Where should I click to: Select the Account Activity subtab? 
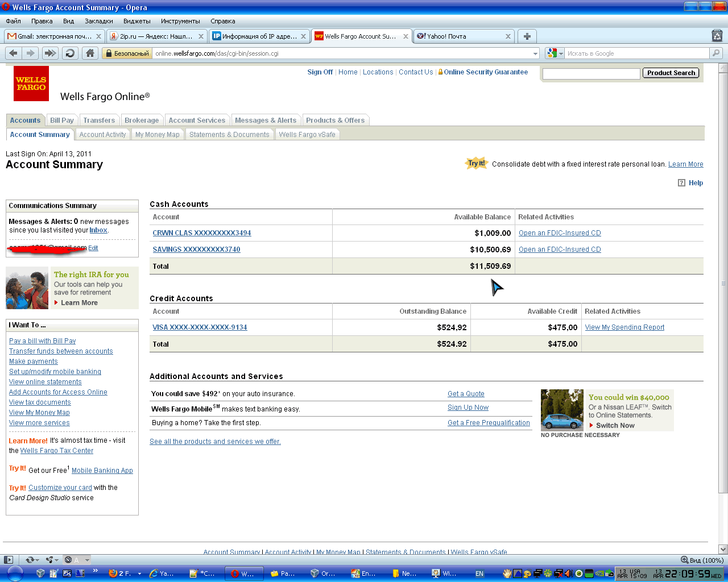[102, 135]
